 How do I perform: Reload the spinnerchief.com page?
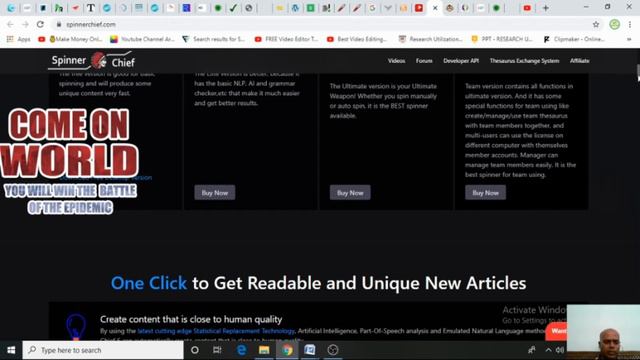point(40,24)
